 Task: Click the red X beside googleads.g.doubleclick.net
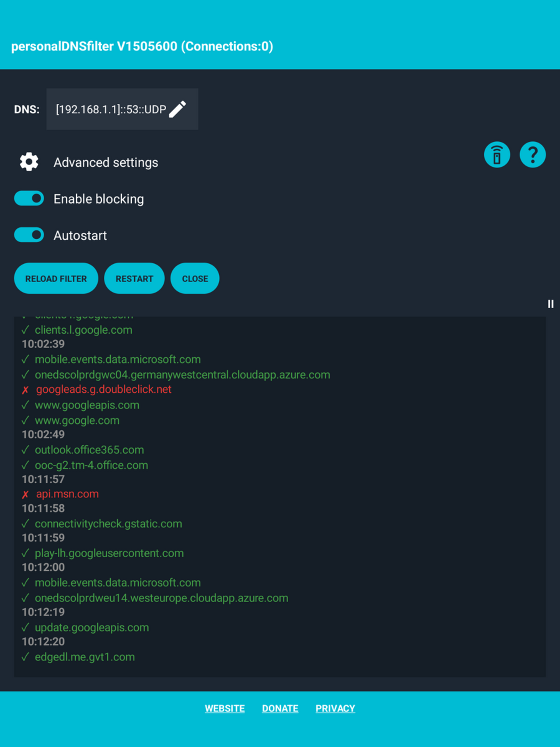[25, 390]
